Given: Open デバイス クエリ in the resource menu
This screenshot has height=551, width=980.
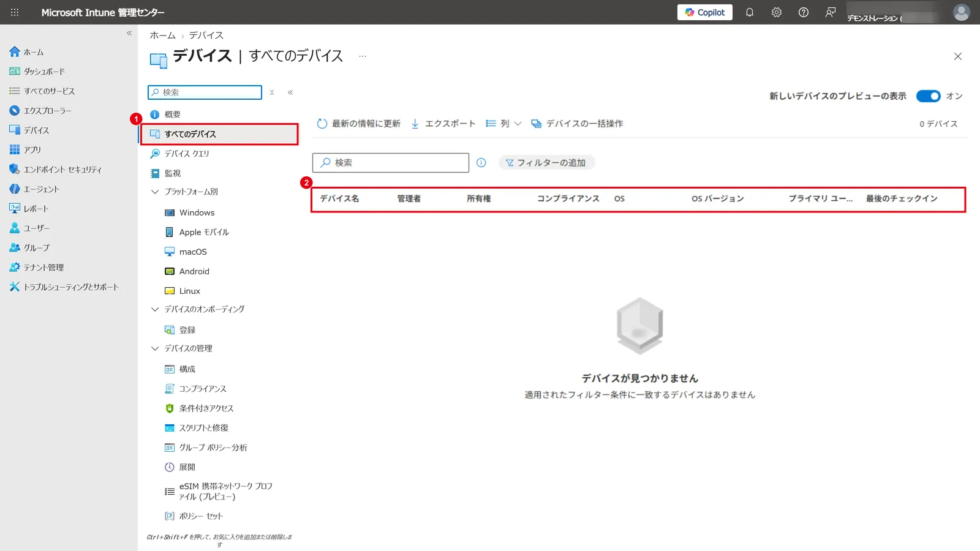Looking at the screenshot, I should 179,154.
